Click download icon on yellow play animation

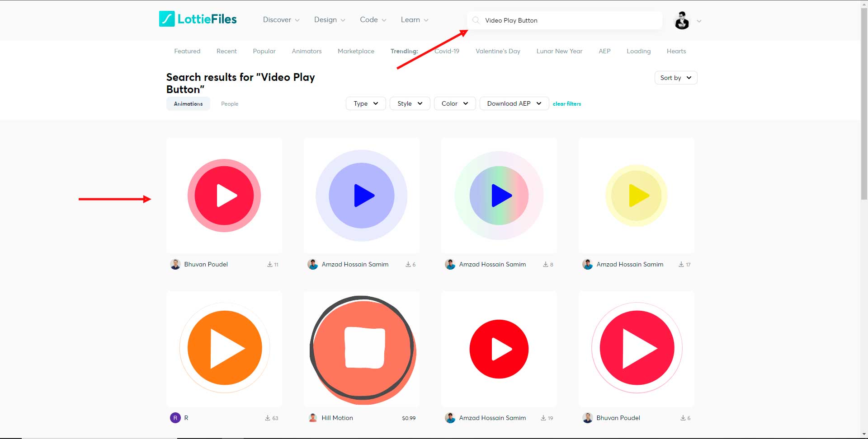point(681,265)
